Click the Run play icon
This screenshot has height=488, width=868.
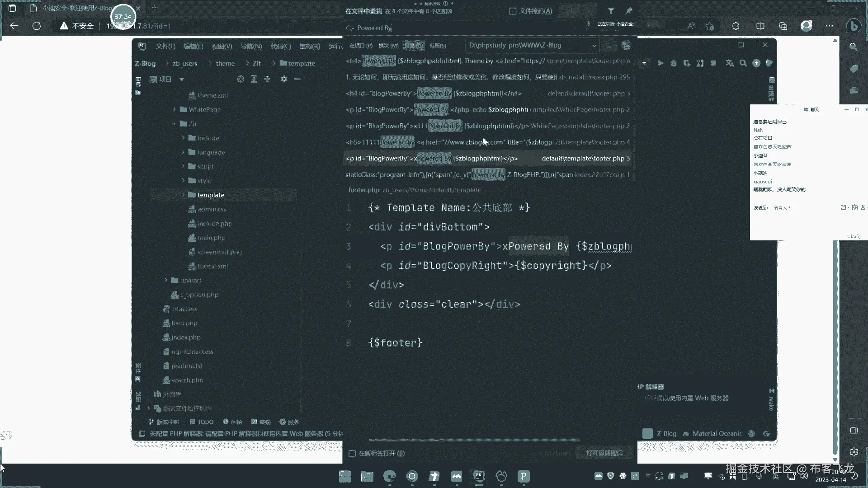pos(660,63)
